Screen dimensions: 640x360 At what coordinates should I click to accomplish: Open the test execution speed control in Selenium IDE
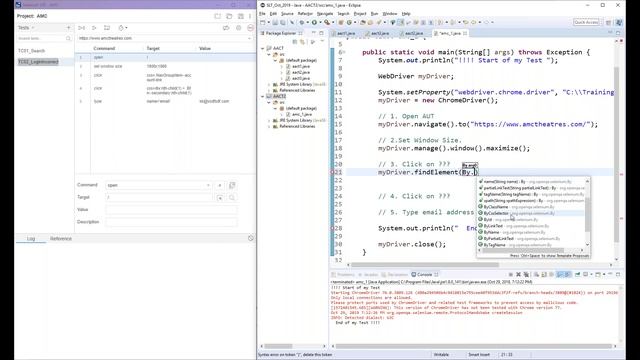point(122,28)
